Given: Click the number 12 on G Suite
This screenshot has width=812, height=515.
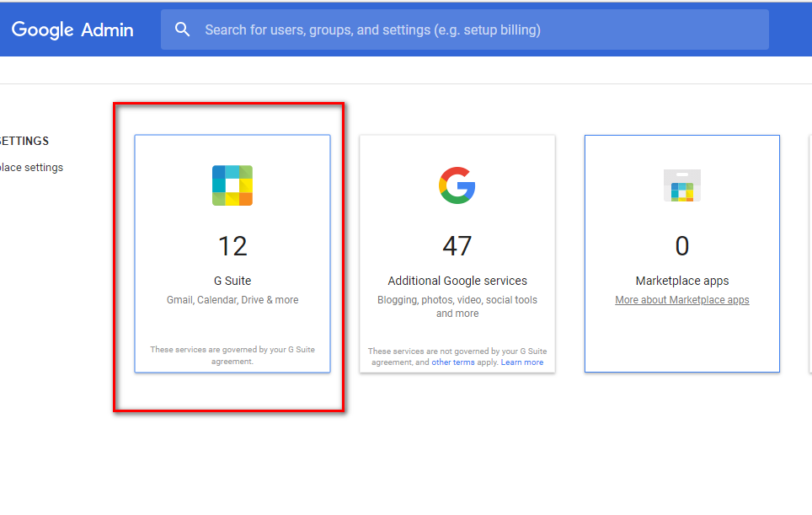Looking at the screenshot, I should [232, 246].
